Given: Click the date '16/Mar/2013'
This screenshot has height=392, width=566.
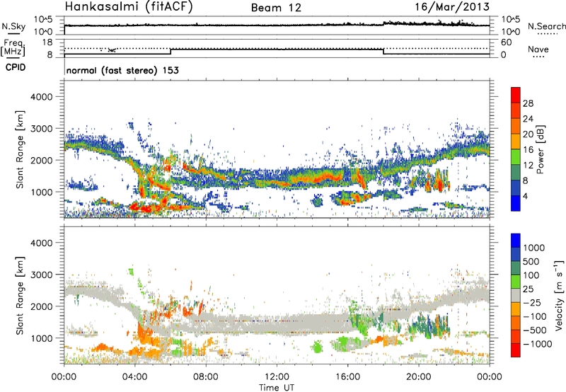Looking at the screenshot, I should pyautogui.click(x=452, y=6).
